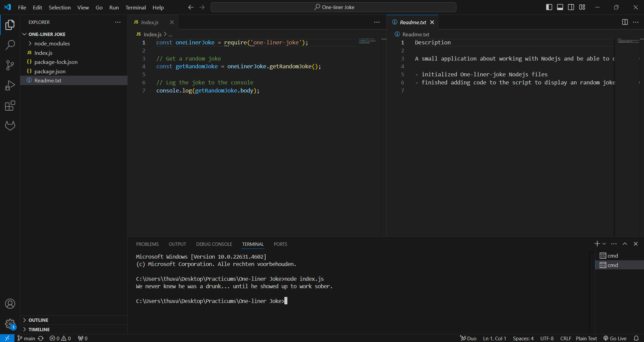This screenshot has width=644, height=342.
Task: Expand the OUTLINE section
Action: (x=38, y=320)
